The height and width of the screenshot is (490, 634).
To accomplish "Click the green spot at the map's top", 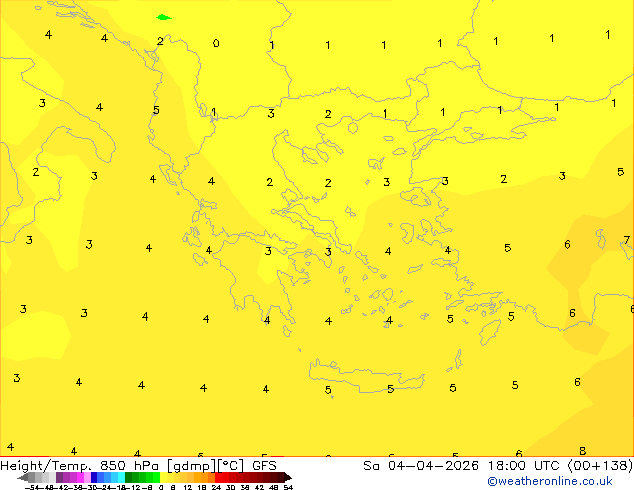I will (x=163, y=17).
